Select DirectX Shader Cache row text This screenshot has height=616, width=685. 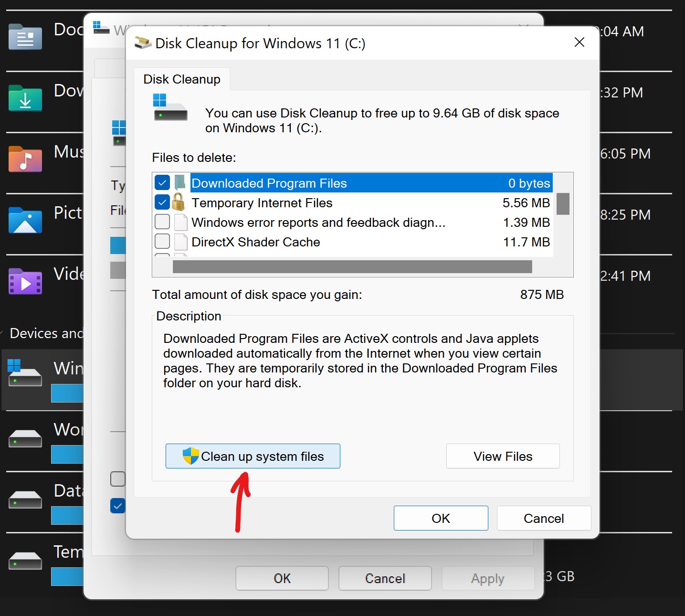[256, 242]
